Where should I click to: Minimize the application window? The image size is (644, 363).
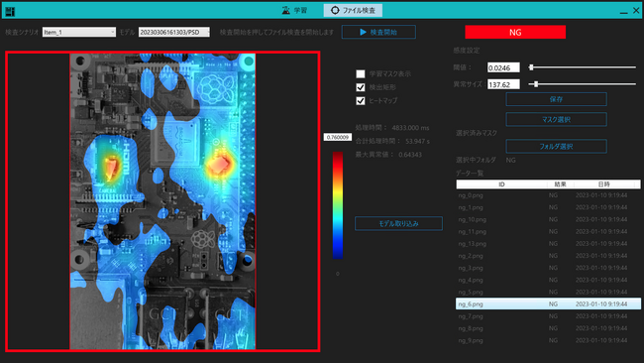click(623, 11)
